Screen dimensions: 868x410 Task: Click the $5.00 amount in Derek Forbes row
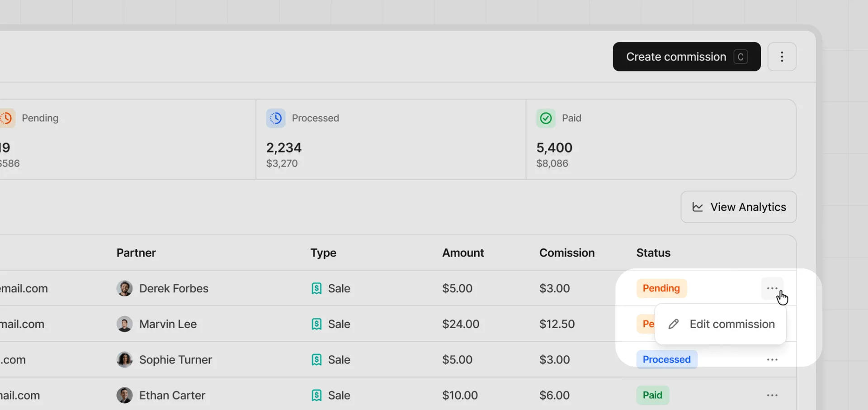coord(457,288)
